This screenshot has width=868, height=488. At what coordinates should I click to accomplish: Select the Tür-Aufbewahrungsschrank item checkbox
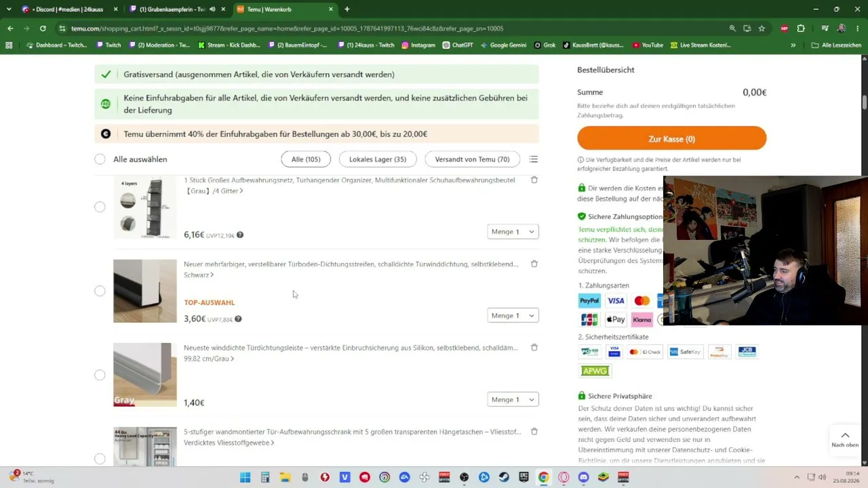pos(100,459)
